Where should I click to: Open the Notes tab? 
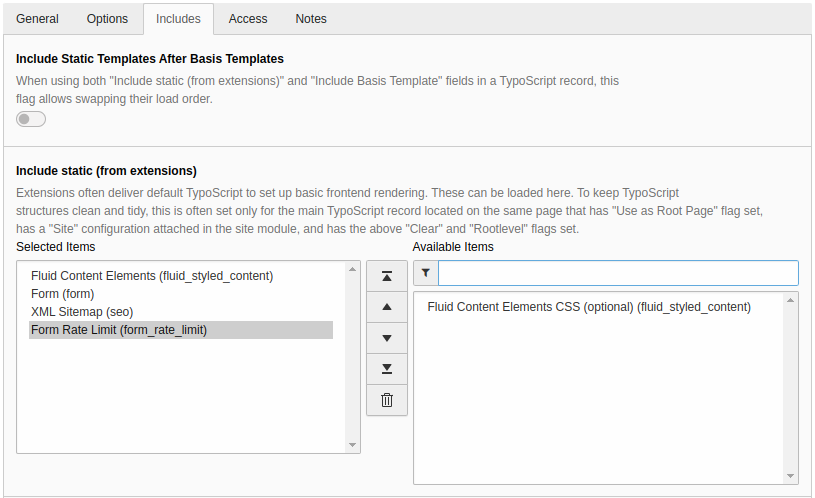click(311, 19)
